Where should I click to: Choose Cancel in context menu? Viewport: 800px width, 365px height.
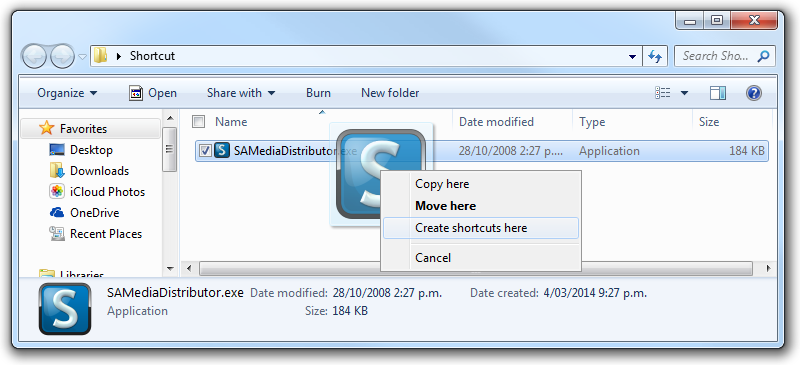coord(481,258)
